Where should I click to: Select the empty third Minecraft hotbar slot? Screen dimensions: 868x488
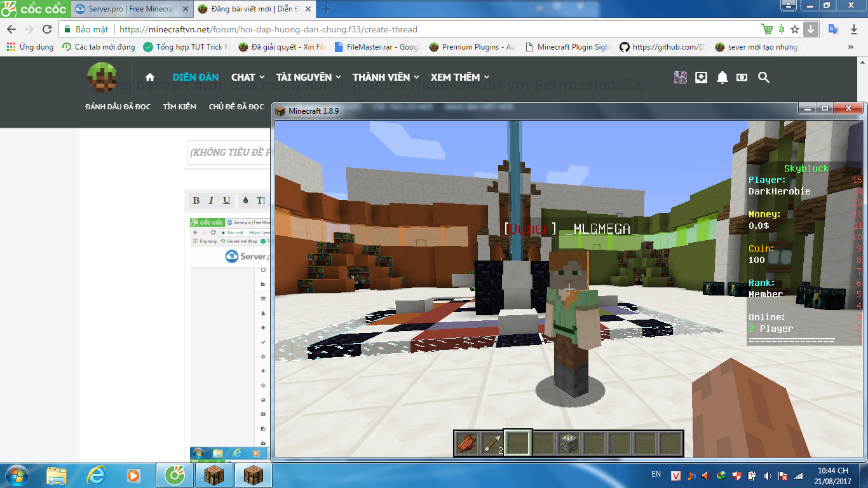coord(518,443)
